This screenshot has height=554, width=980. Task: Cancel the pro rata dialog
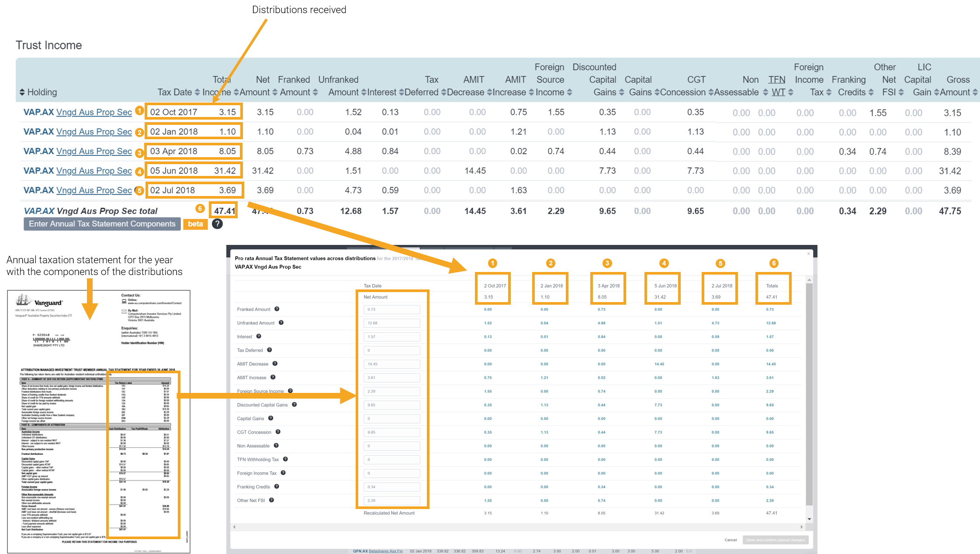pos(731,540)
